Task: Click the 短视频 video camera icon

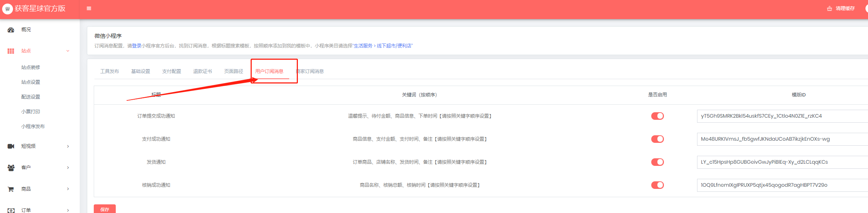Action: coord(11,146)
